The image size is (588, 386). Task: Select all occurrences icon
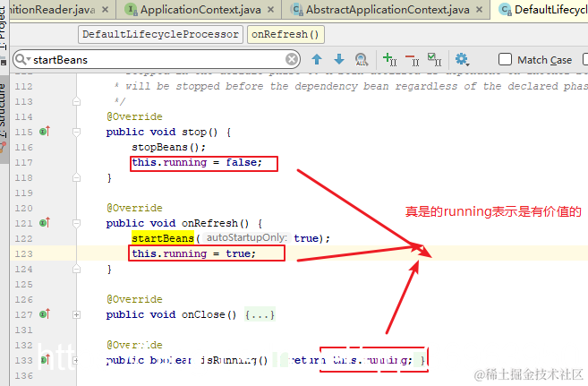point(435,59)
